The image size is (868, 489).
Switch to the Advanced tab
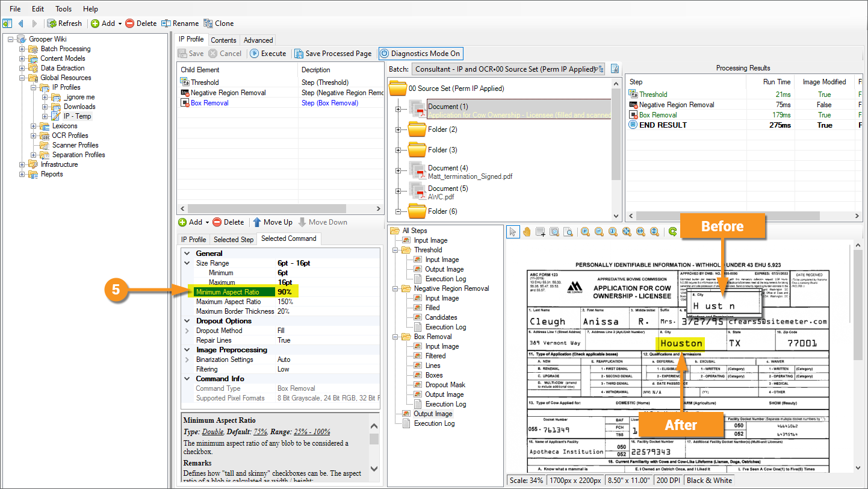point(258,40)
